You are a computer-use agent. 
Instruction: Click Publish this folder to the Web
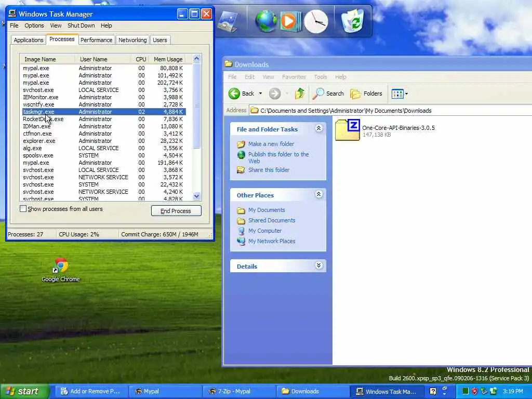(278, 158)
